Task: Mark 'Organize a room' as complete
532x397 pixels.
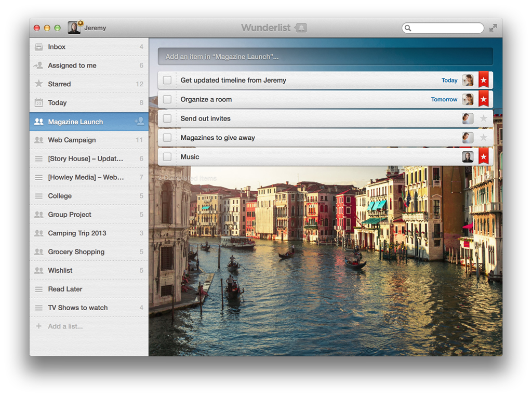Action: [x=167, y=99]
